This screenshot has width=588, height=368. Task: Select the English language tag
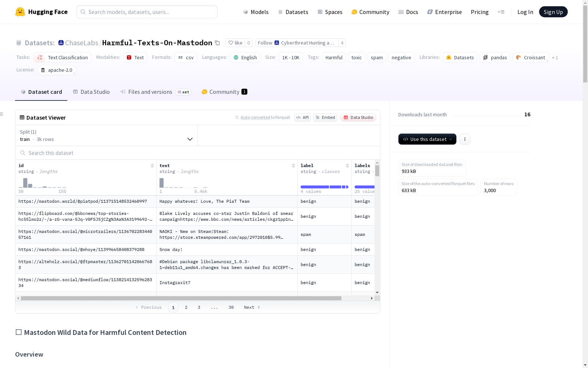245,57
